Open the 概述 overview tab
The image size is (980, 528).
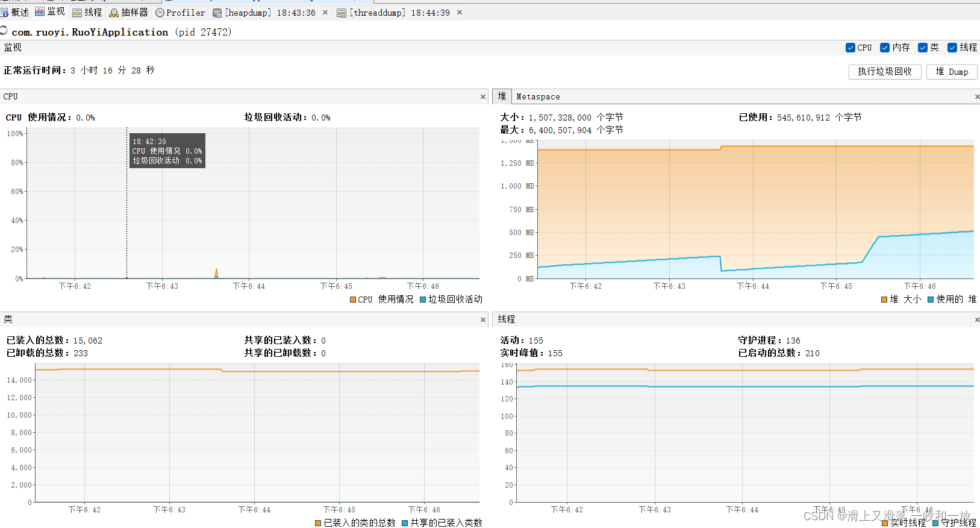tap(15, 12)
